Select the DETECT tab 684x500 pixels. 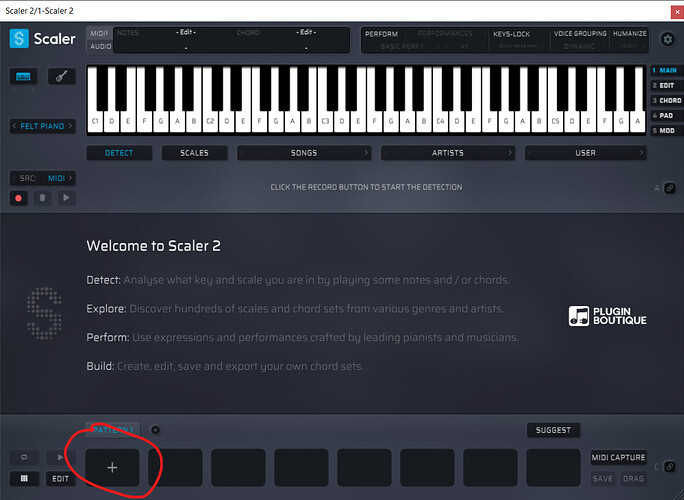click(119, 153)
